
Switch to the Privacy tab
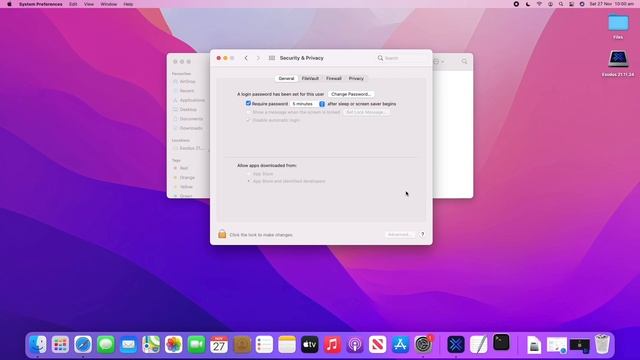(x=356, y=78)
